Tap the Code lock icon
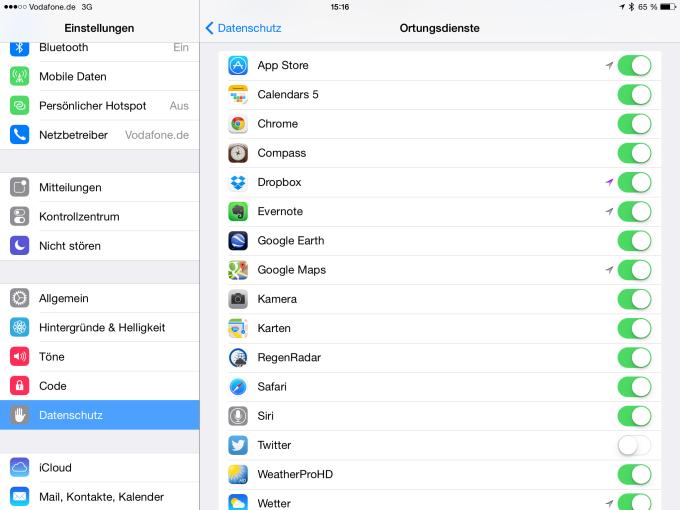The height and width of the screenshot is (510, 680). click(20, 386)
